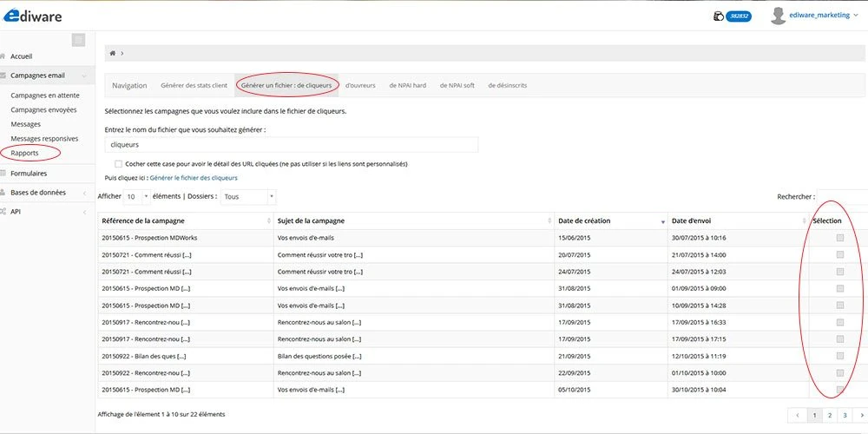
Task: Click the user avatar icon
Action: pyautogui.click(x=778, y=16)
